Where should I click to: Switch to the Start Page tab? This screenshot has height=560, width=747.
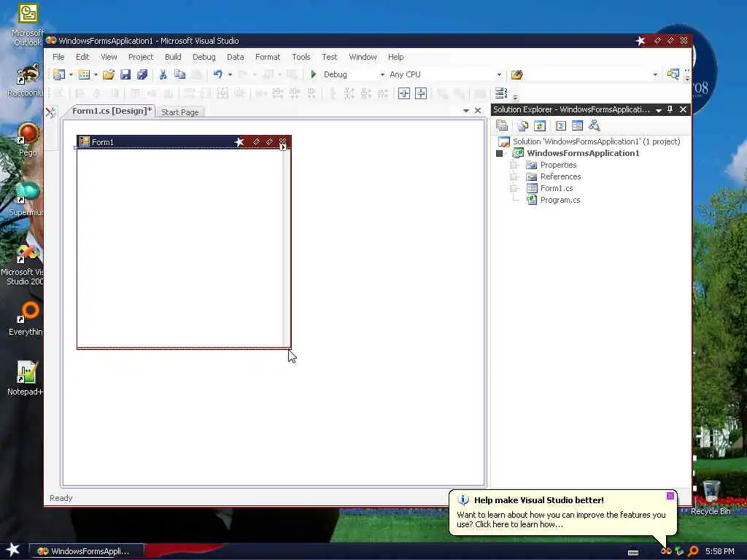[x=180, y=112]
